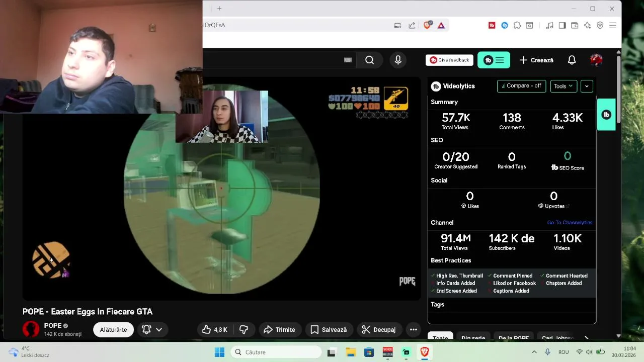644x362 pixels.
Task: Click the share page icon in address bar
Action: point(412,25)
